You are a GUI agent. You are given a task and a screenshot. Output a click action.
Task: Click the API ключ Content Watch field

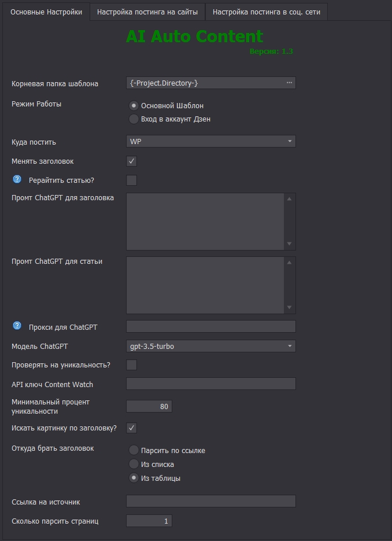(210, 384)
